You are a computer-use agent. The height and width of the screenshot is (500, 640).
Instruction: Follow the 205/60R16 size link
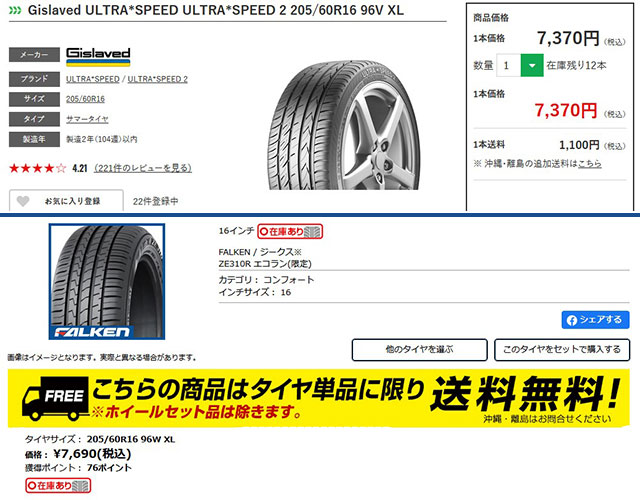[85, 99]
